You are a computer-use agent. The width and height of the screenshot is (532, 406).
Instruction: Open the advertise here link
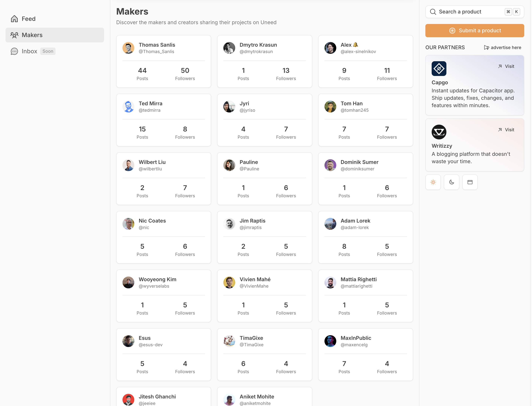click(x=506, y=47)
